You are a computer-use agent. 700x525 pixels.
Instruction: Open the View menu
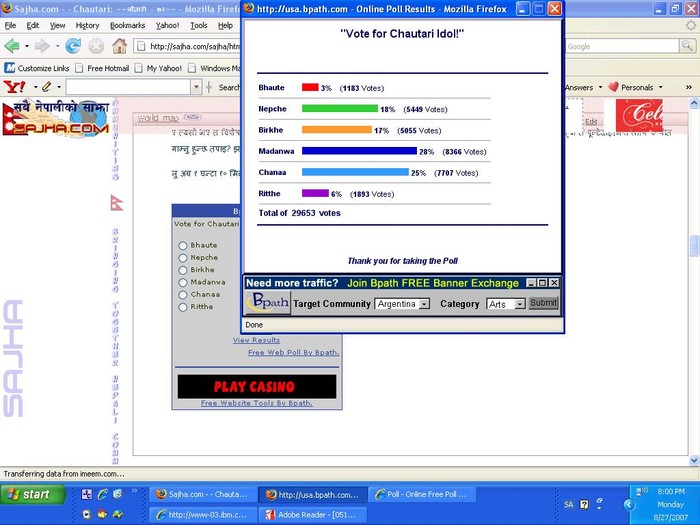coord(57,25)
